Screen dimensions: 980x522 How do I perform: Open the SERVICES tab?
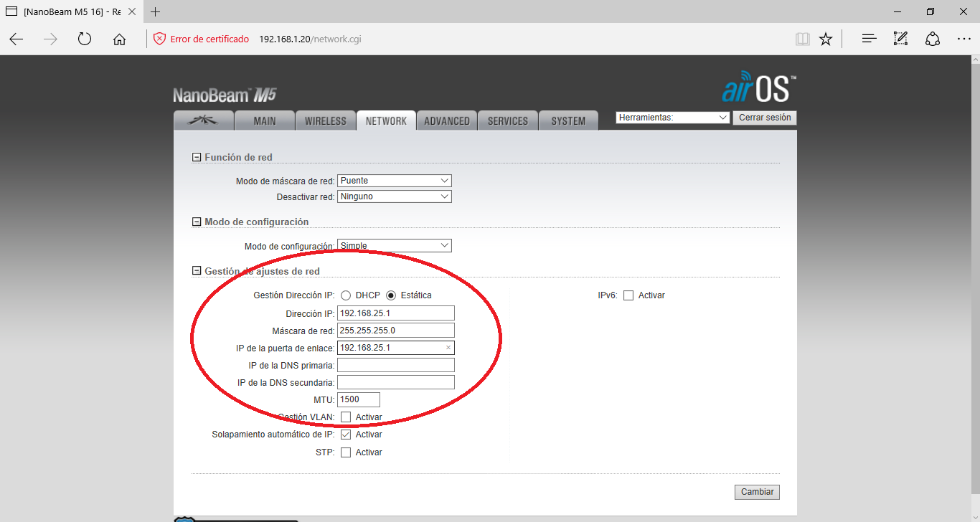[507, 120]
